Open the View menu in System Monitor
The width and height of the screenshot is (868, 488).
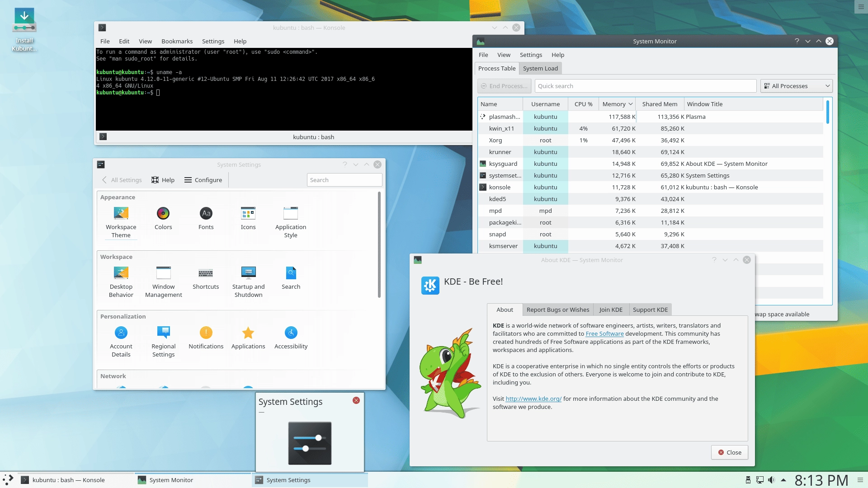pos(504,55)
